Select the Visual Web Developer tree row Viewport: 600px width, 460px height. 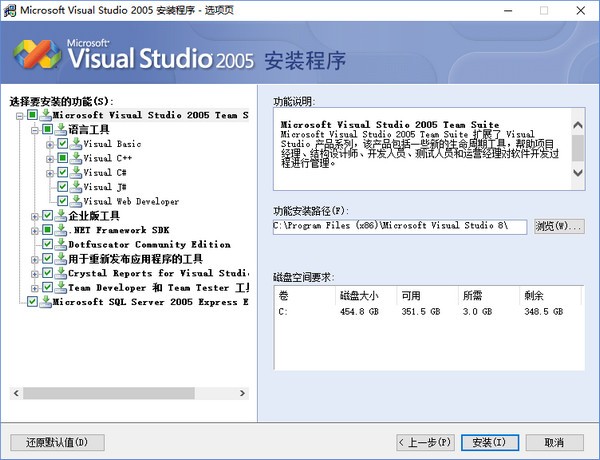pos(131,201)
